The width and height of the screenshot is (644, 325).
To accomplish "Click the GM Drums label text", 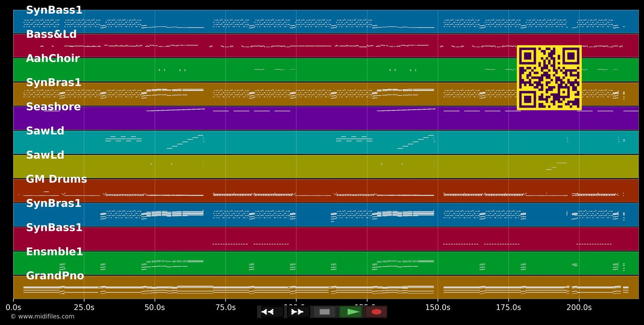I will coord(56,179).
